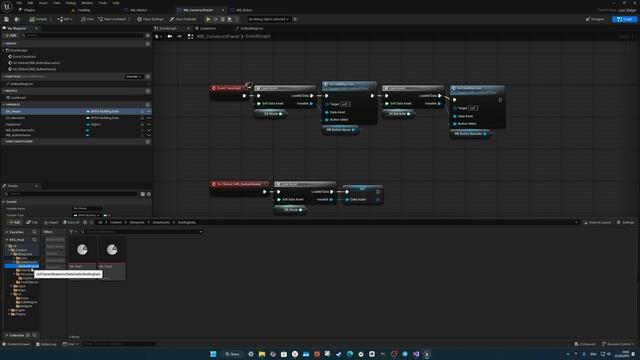Image resolution: width=640 pixels, height=360 pixels.
Task: Open Content Drawer
Action: coord(16,344)
